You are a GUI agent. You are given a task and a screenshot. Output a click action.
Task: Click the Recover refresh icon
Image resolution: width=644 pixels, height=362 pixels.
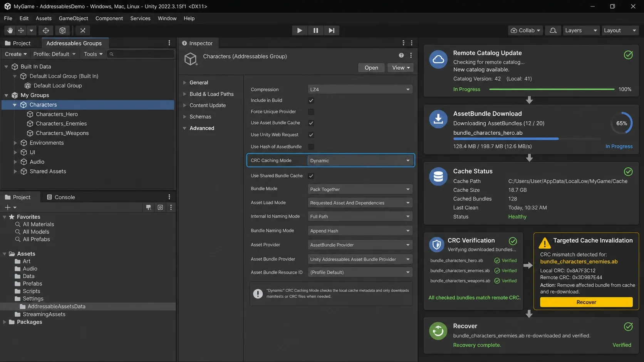coord(438,331)
